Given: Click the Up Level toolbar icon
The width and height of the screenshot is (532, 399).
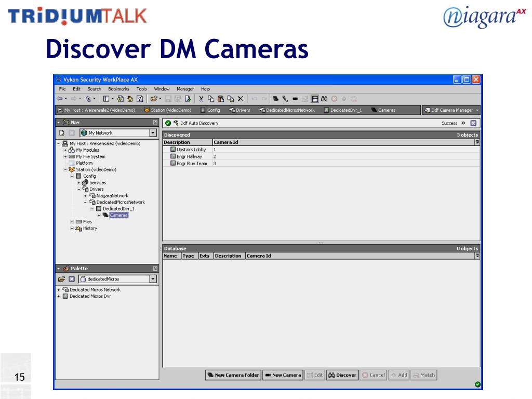Looking at the screenshot, I should click(88, 99).
